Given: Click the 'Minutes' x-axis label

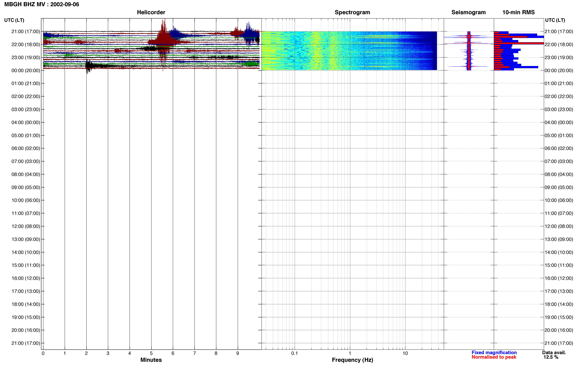Looking at the screenshot, I should (x=151, y=360).
